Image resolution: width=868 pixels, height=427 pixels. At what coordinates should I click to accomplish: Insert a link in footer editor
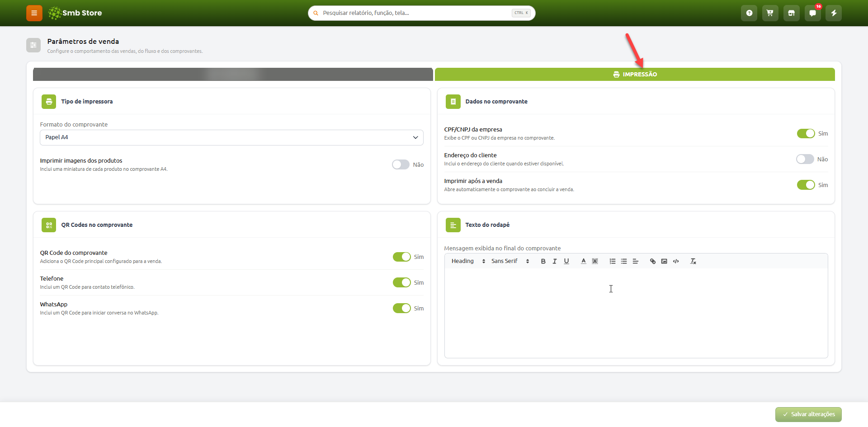653,261
